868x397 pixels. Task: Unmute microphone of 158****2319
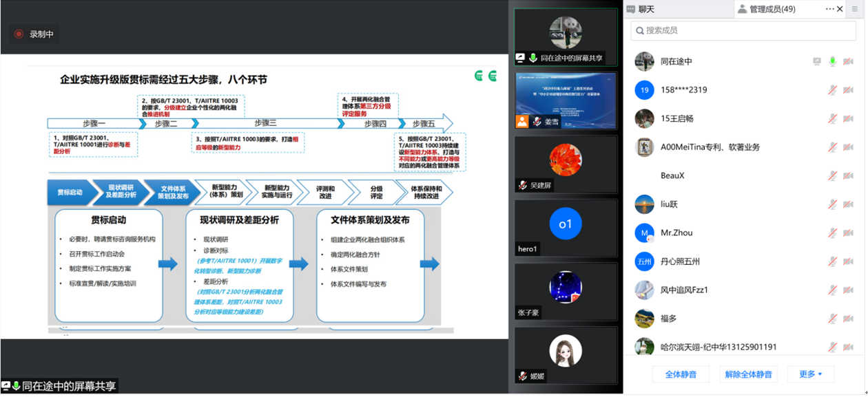click(832, 90)
